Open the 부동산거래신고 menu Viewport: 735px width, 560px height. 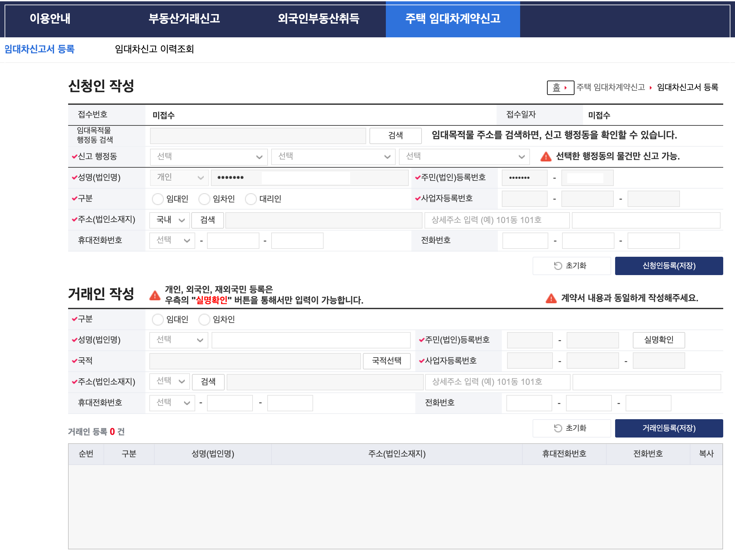click(184, 19)
